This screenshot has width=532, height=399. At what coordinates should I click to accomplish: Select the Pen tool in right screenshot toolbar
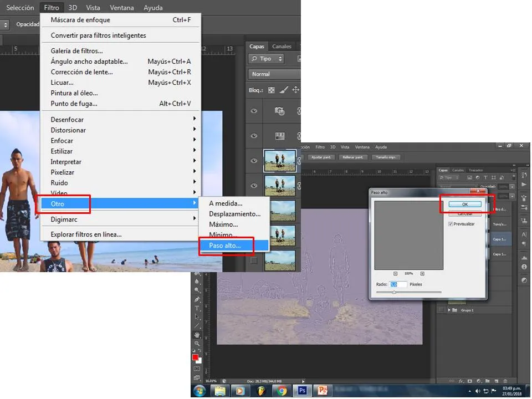[197, 299]
